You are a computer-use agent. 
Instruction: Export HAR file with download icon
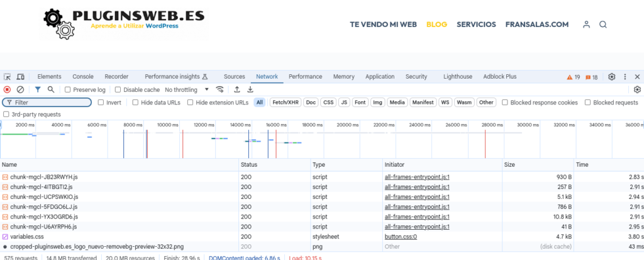pos(250,89)
